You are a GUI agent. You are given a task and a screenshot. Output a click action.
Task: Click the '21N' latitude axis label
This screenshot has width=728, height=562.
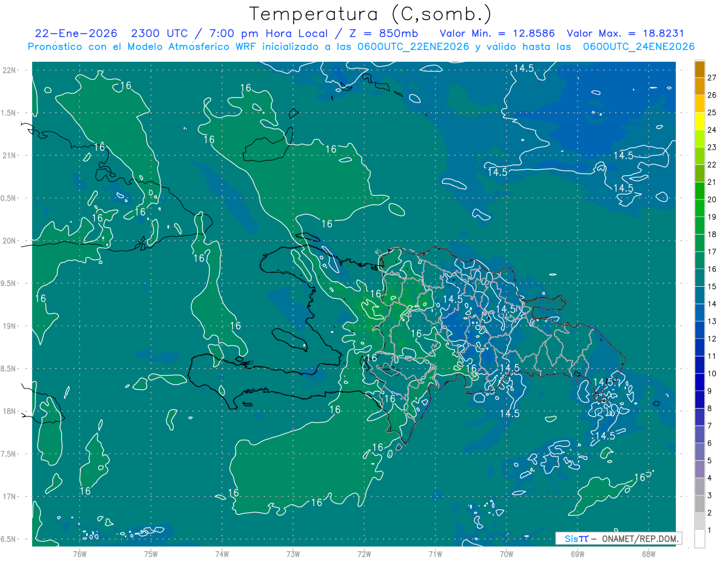(10, 155)
